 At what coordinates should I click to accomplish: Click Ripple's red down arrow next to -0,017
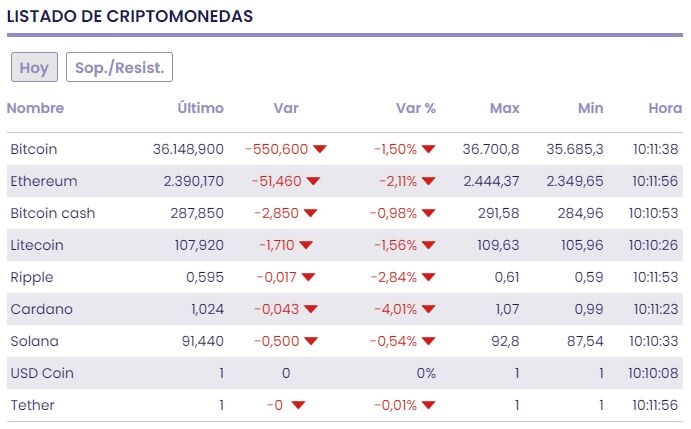[x=307, y=277]
